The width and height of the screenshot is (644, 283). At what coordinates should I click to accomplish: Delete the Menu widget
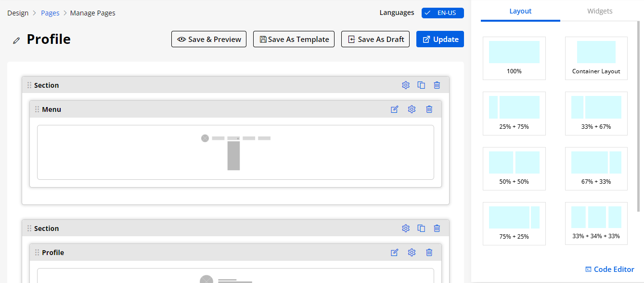(429, 109)
